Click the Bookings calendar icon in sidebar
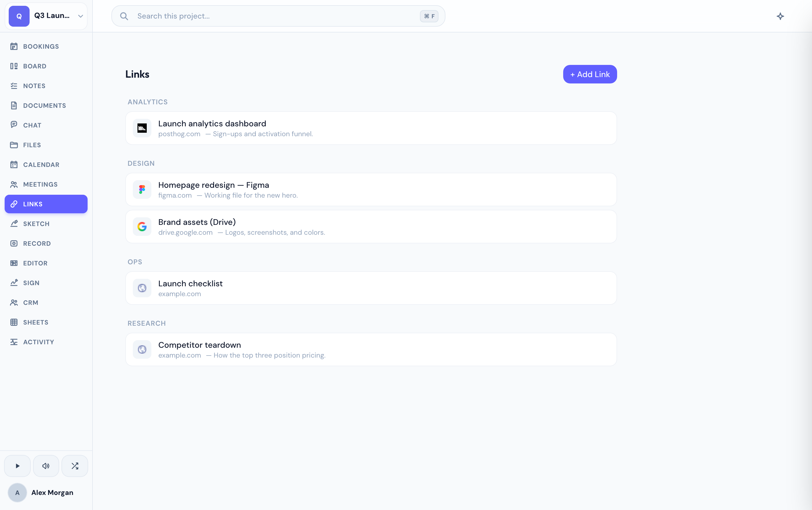The image size is (812, 510). coord(14,46)
